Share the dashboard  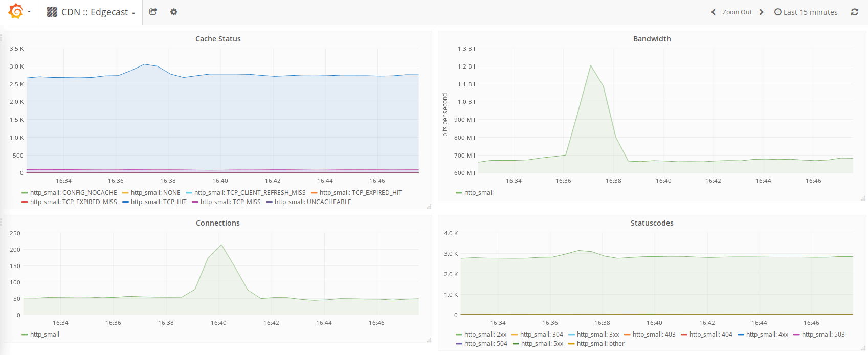point(153,12)
